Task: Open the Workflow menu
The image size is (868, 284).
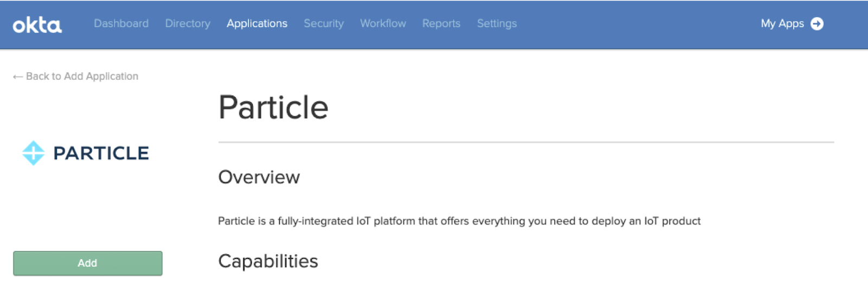Action: click(x=383, y=23)
